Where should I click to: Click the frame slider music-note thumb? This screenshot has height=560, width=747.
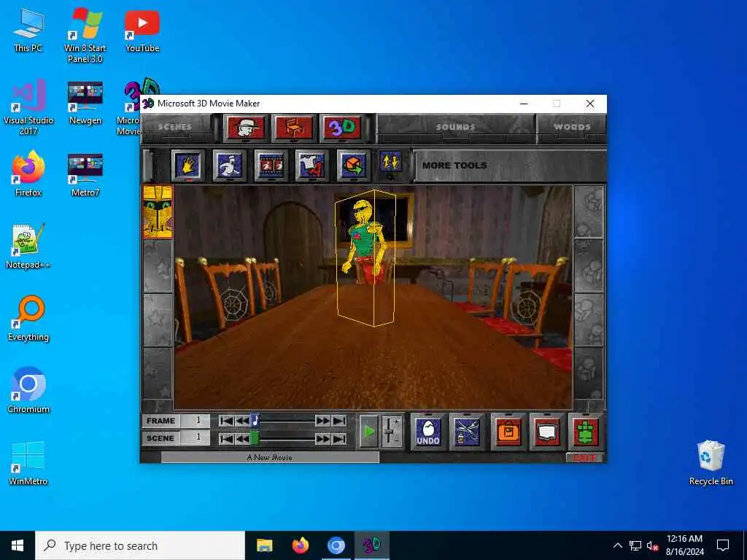tap(255, 421)
